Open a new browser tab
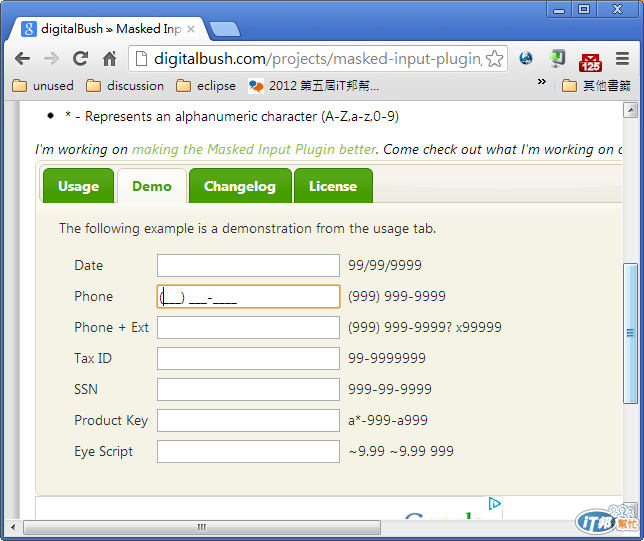Viewport: 644px width, 541px height. (224, 29)
